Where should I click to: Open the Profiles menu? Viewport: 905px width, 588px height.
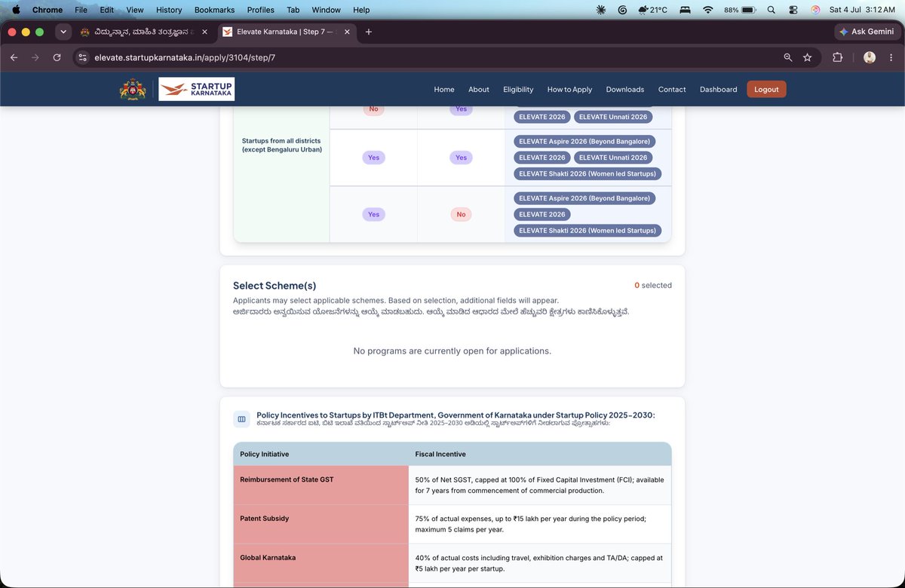[x=261, y=10]
